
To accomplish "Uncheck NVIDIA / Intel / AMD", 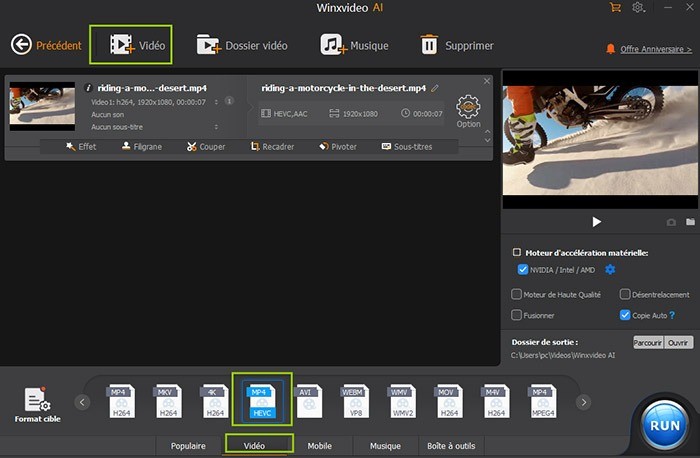I will click(x=522, y=270).
